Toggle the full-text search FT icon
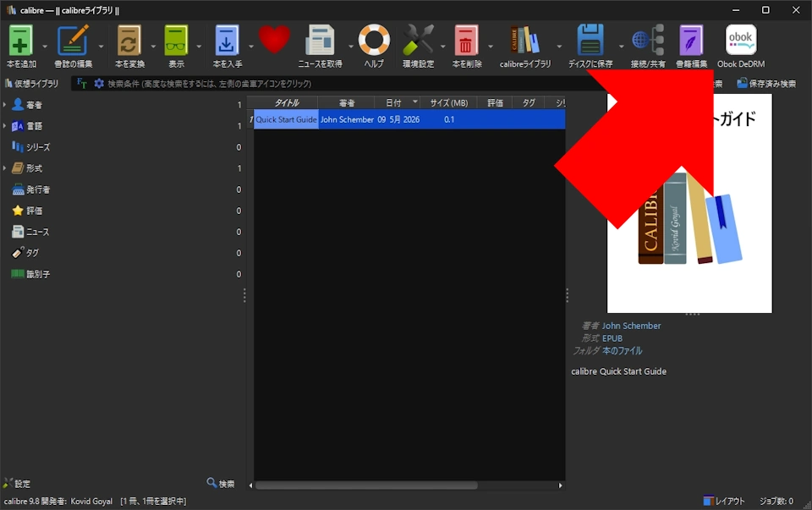The width and height of the screenshot is (812, 510). tap(81, 84)
